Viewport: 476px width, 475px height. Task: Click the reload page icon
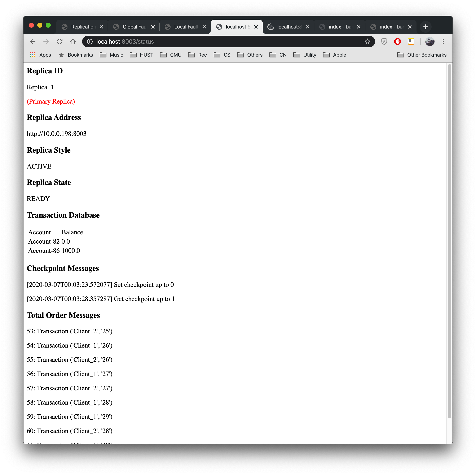click(60, 41)
